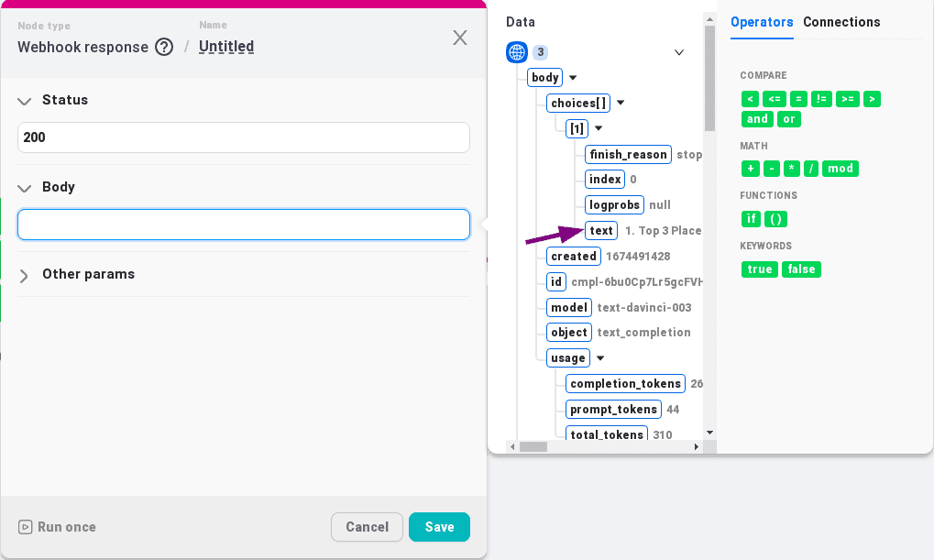Viewport: 934px width, 560px height.
Task: Insert the true keyword
Action: point(759,269)
